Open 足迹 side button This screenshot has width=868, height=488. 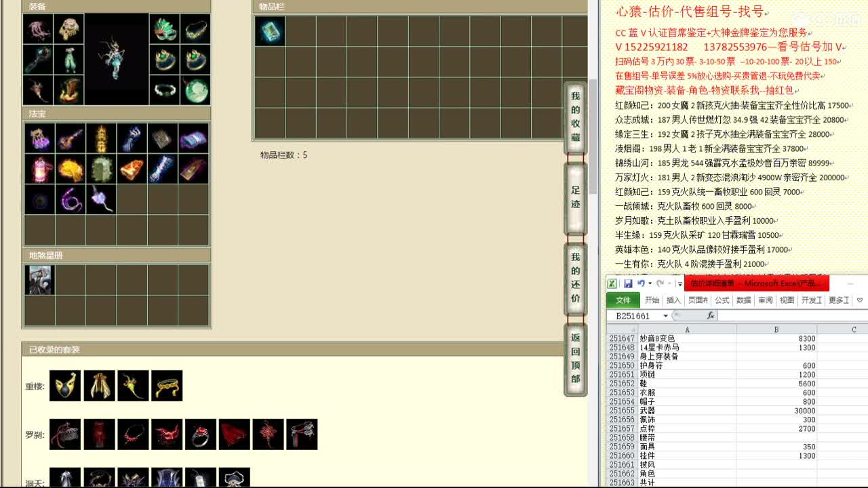(x=575, y=197)
